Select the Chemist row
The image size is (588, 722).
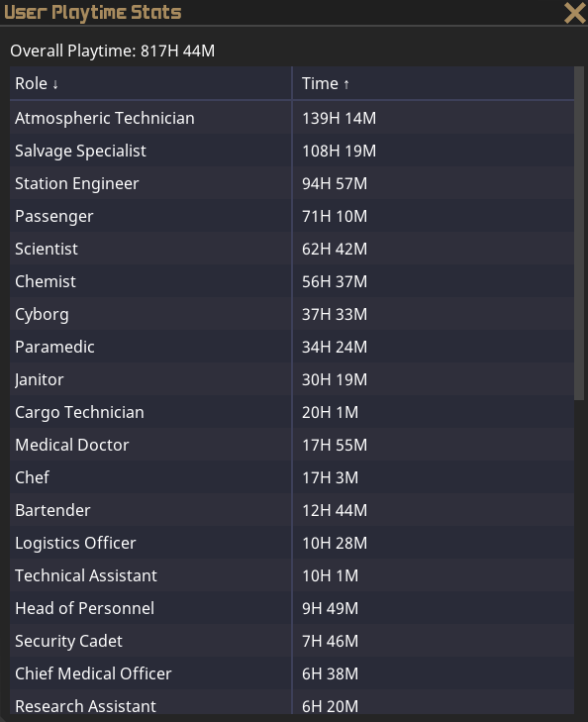click(x=292, y=281)
